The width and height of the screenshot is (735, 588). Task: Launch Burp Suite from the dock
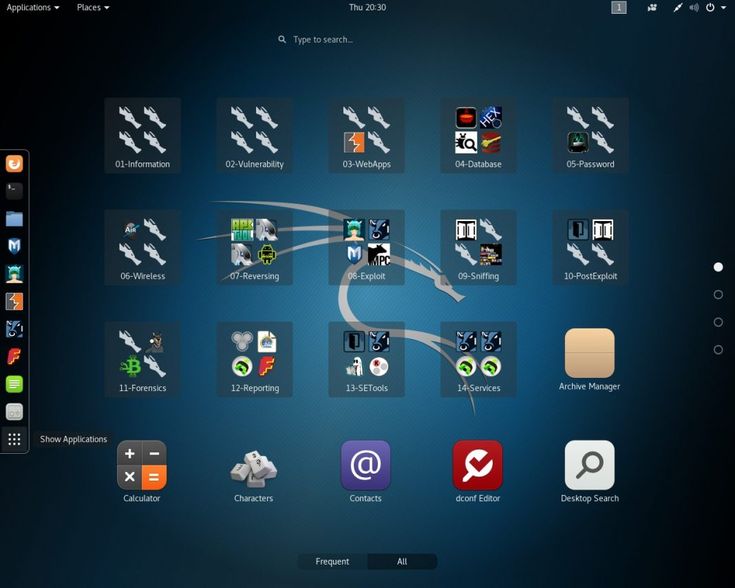14,302
